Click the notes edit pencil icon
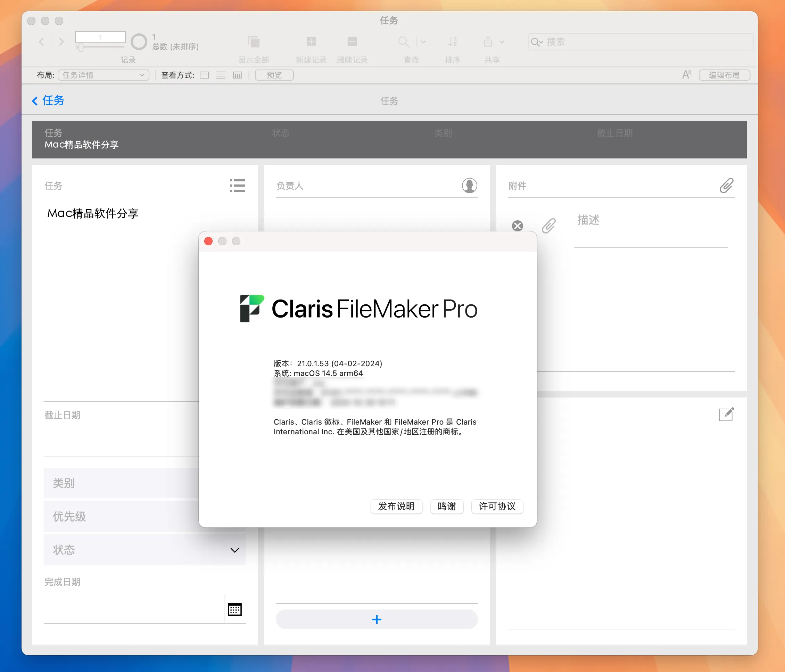This screenshot has height=672, width=785. click(726, 414)
